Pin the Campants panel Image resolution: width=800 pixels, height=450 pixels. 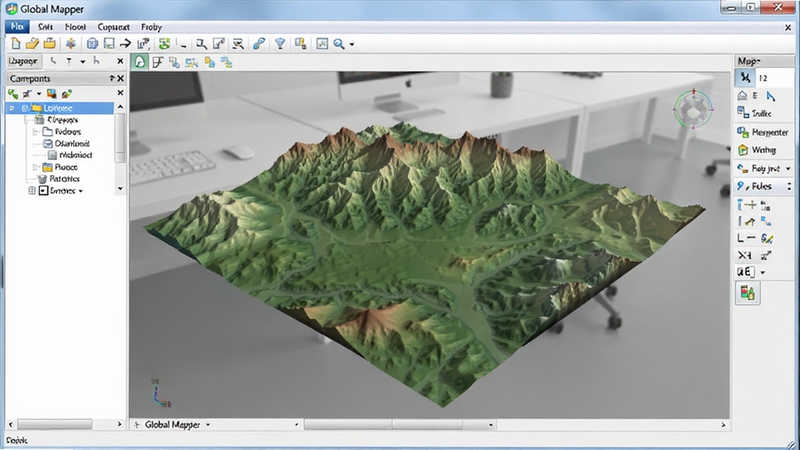point(112,79)
